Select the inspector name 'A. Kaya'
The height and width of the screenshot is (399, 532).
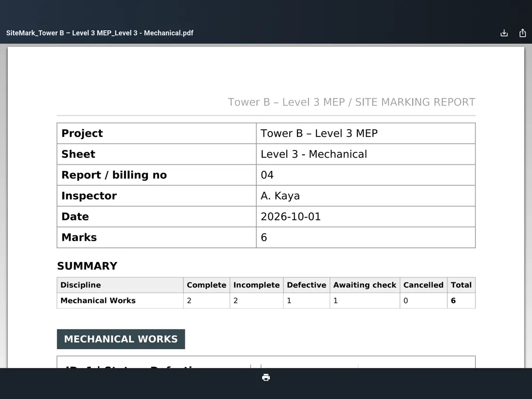tap(280, 196)
